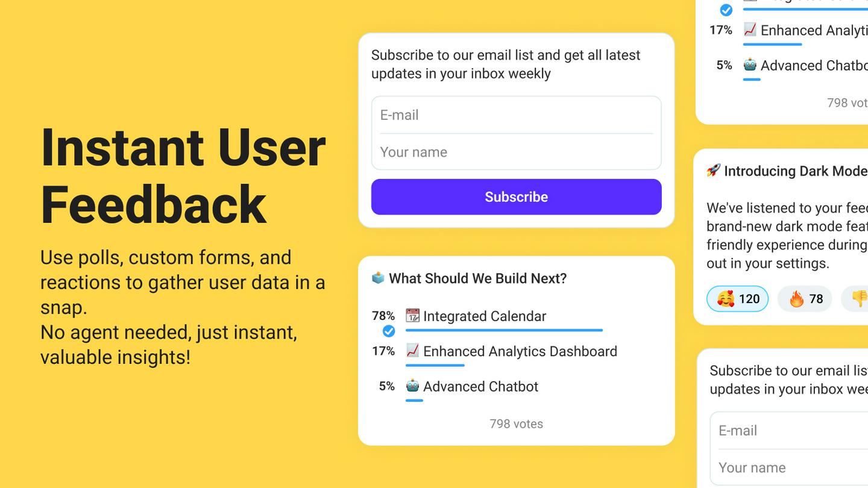Deselect the checkmark vote on Integrated Calendar
This screenshot has height=488, width=868.
pos(389,331)
